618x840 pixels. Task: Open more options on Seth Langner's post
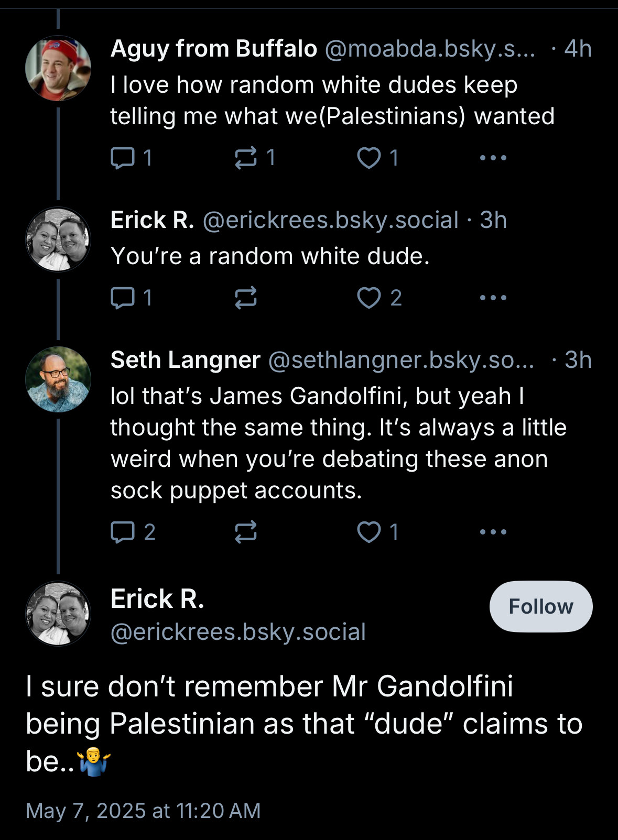493,532
